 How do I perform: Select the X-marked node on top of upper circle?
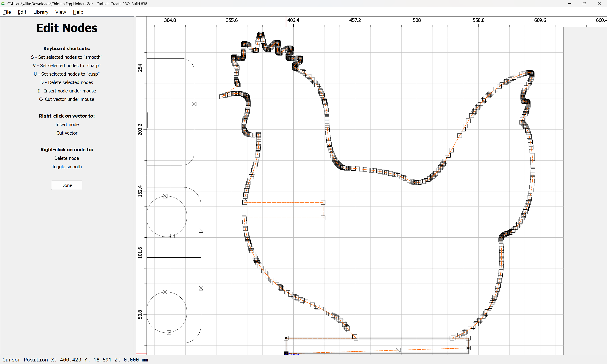[x=165, y=196]
